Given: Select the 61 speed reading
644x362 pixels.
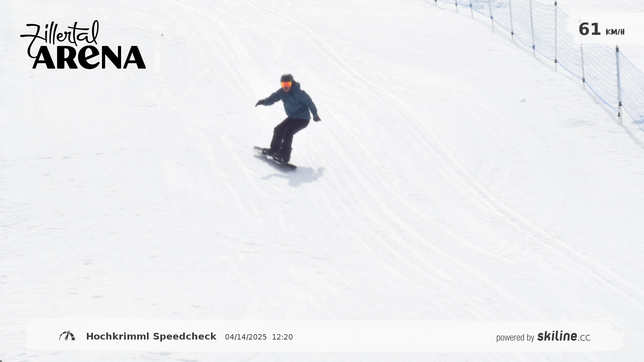Looking at the screenshot, I should [x=589, y=29].
